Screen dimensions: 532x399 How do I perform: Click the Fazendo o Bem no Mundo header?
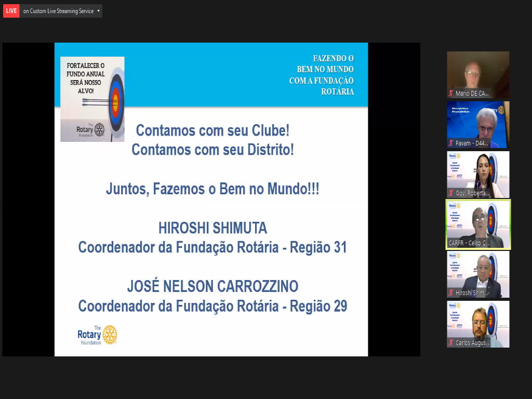tap(322, 75)
